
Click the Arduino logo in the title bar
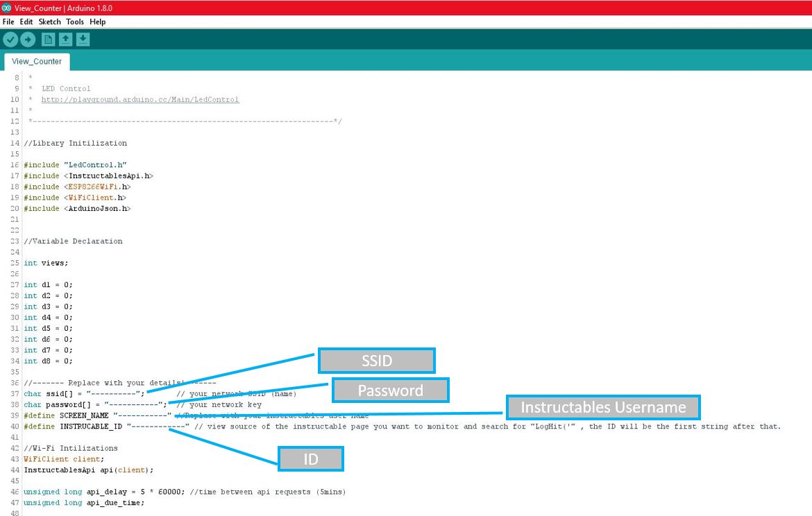(6, 8)
